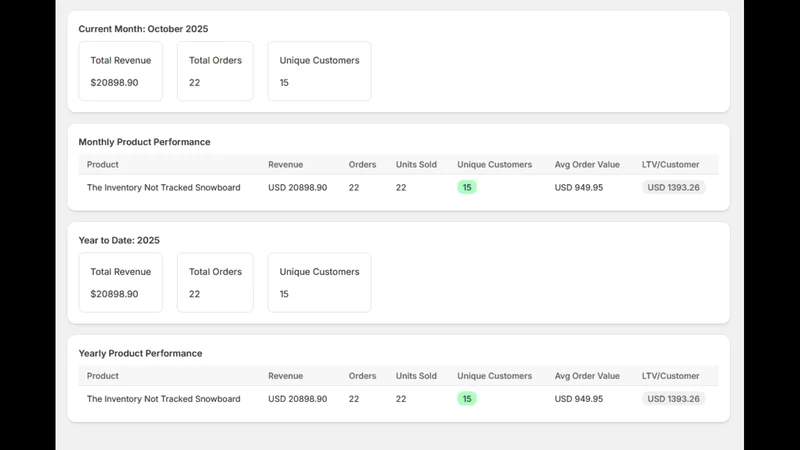800x450 pixels.
Task: Click USD 949.95 value in Monthly table
Action: point(579,187)
